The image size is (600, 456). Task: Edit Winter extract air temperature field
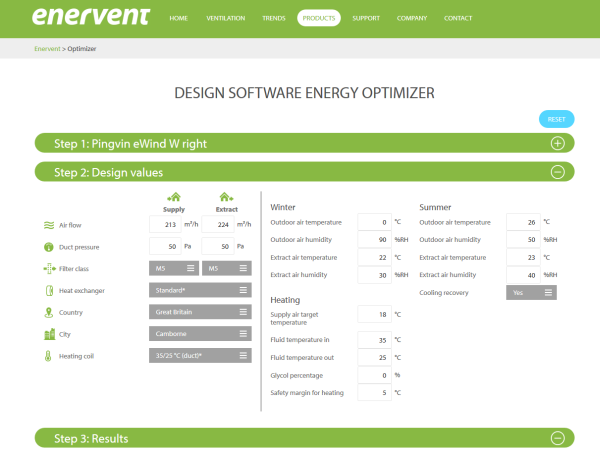(374, 257)
